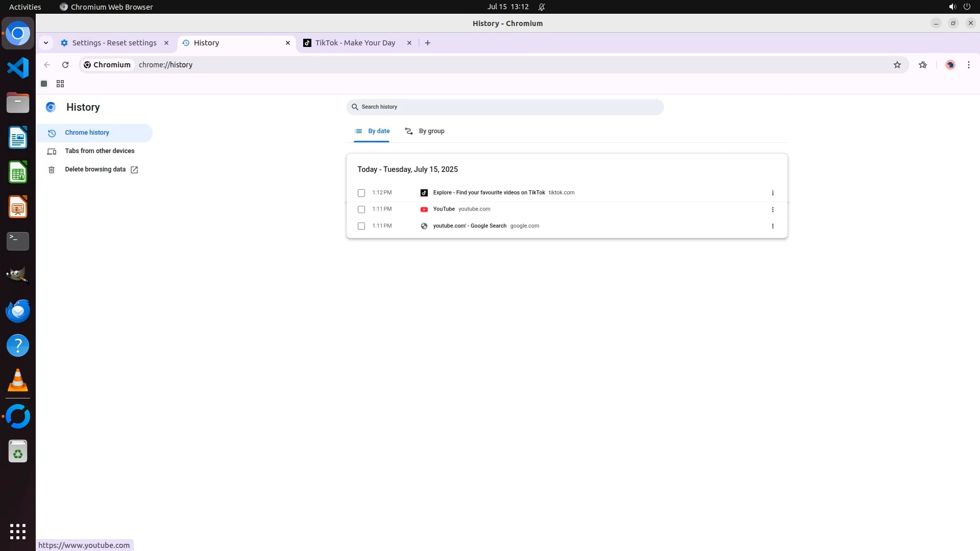Click the reload page icon

tap(65, 65)
